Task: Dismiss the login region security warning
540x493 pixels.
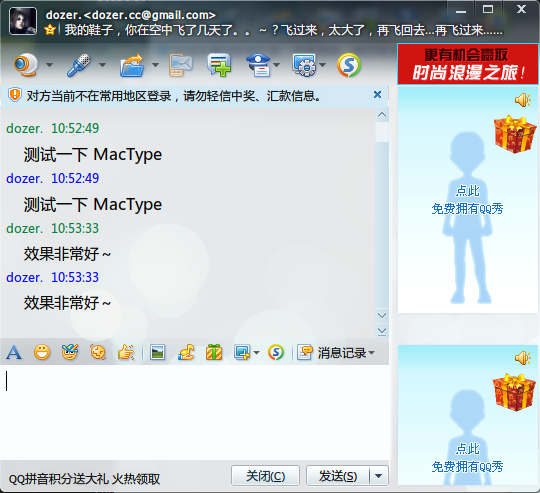Action: (377, 95)
